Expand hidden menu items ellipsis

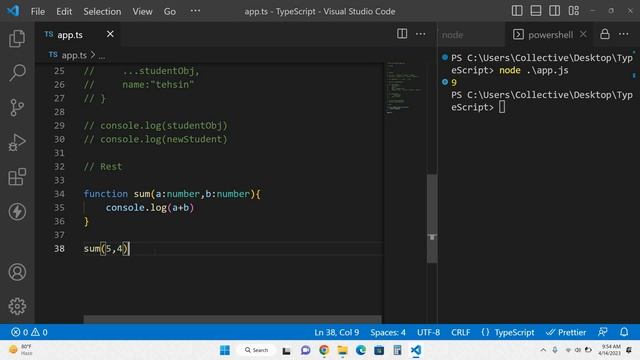tap(195, 11)
